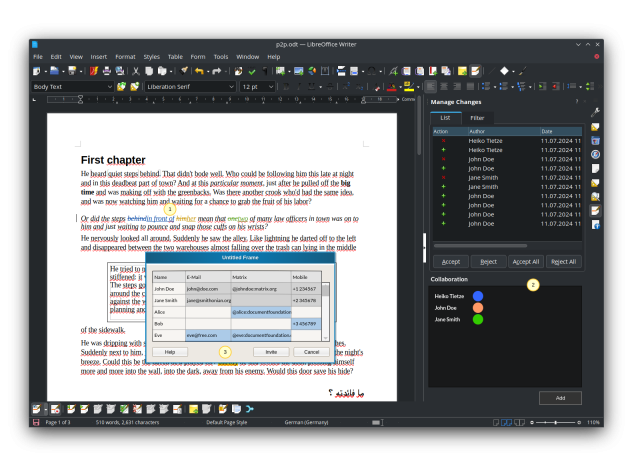Open the Body Text paragraph style dropdown
640x473 pixels.
[109, 87]
